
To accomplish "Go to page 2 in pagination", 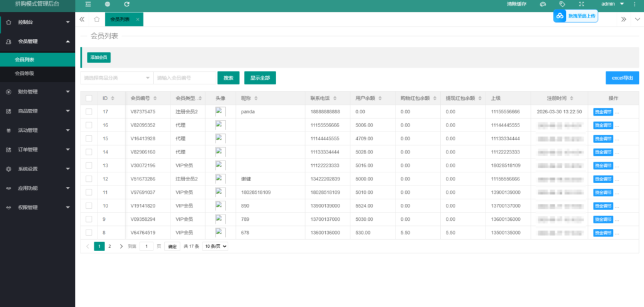I will 109,247.
